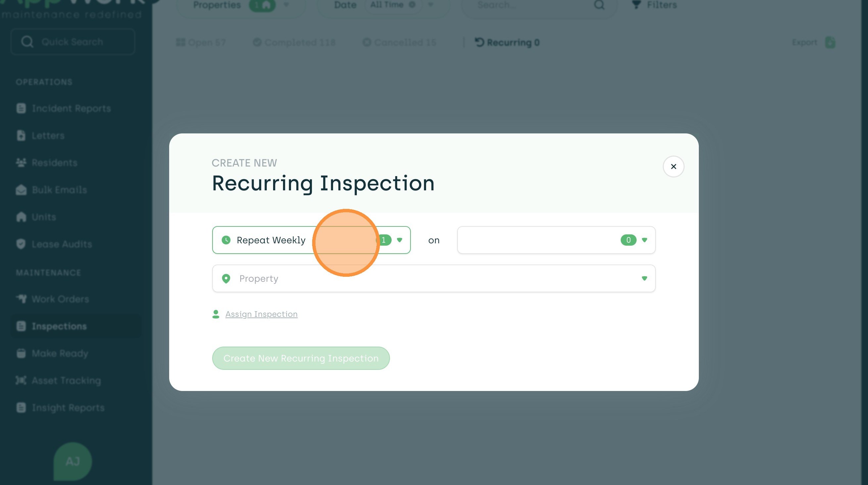Click the Export file icon
Viewport: 868px width, 485px height.
(830, 42)
